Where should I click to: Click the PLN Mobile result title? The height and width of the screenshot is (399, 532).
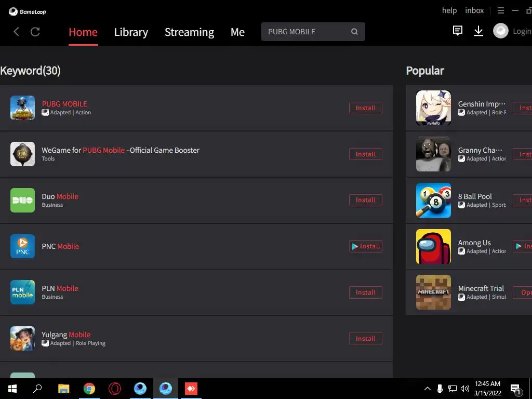click(x=60, y=288)
